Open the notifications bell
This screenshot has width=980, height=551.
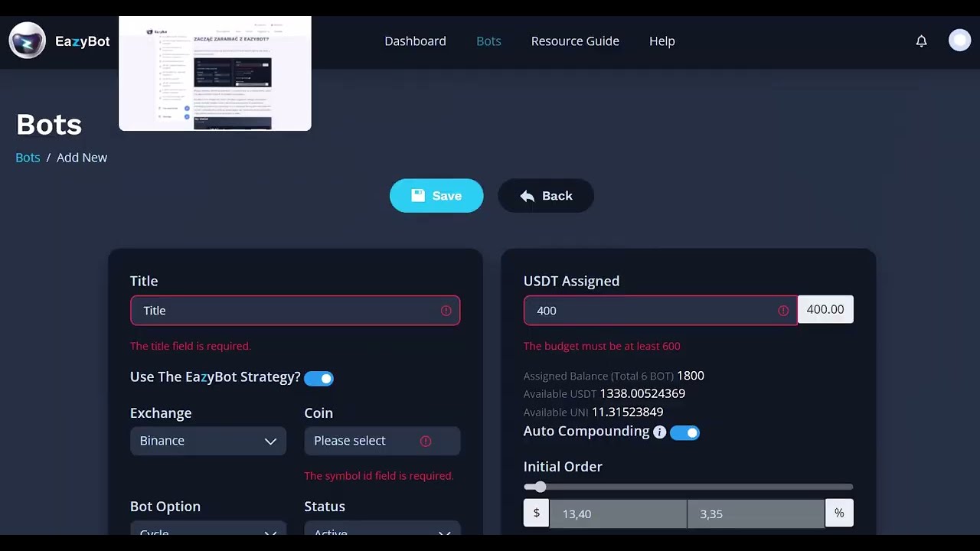click(x=921, y=41)
